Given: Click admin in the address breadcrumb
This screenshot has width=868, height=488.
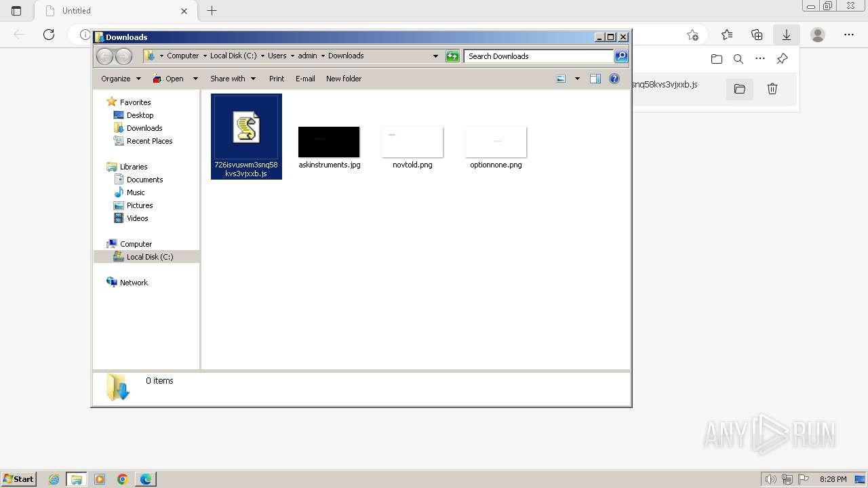Looking at the screenshot, I should (307, 56).
